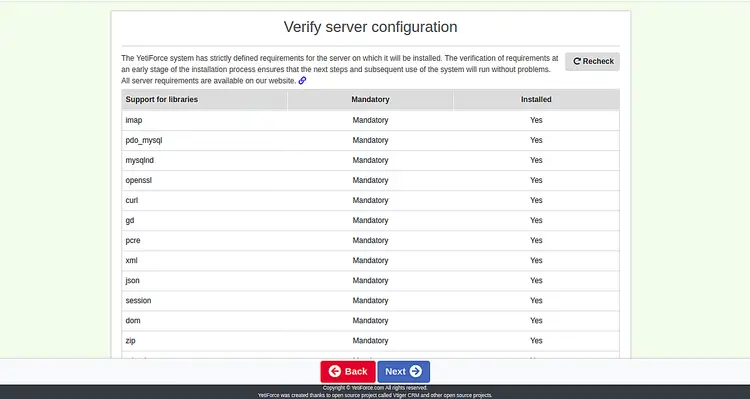Screen dimensions: 750x399
Task: Click the 'Mandatory' cell in curl row
Action: pos(370,200)
